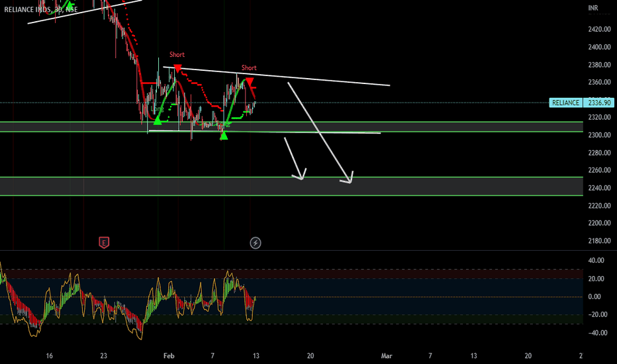Select the upper grey support zone near 2310
This screenshot has height=364, width=617.
tap(291, 126)
